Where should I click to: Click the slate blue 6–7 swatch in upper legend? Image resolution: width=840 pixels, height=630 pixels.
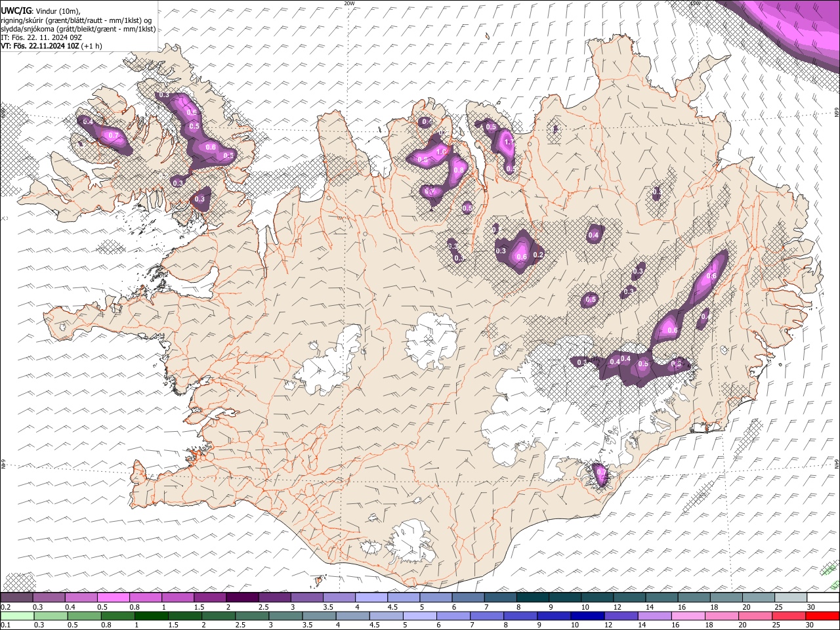467,598
